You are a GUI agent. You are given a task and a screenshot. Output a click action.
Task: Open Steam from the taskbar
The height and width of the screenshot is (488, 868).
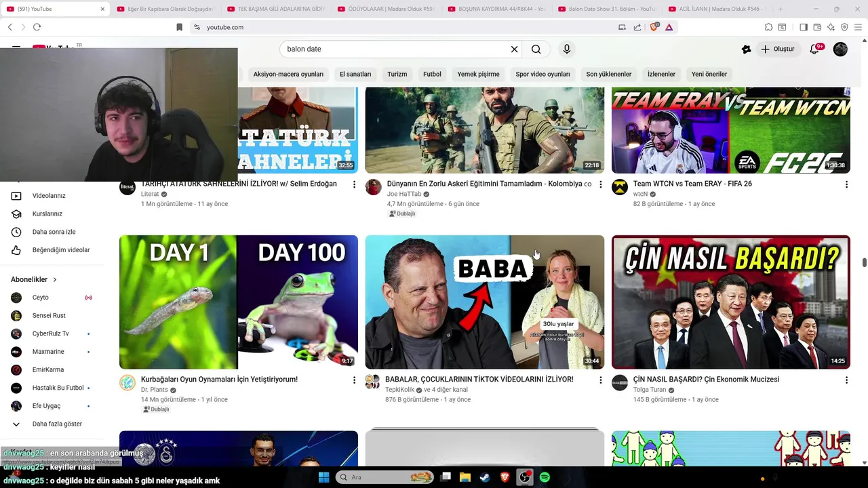(484, 477)
